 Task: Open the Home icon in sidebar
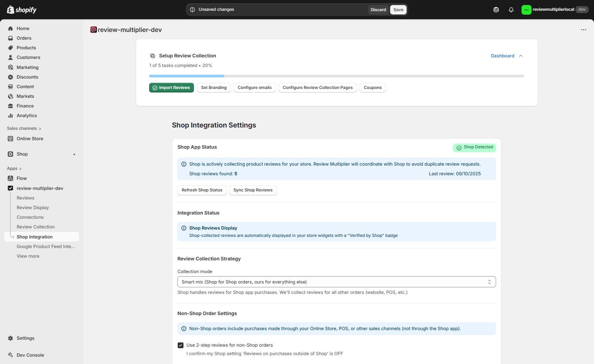[10, 29]
